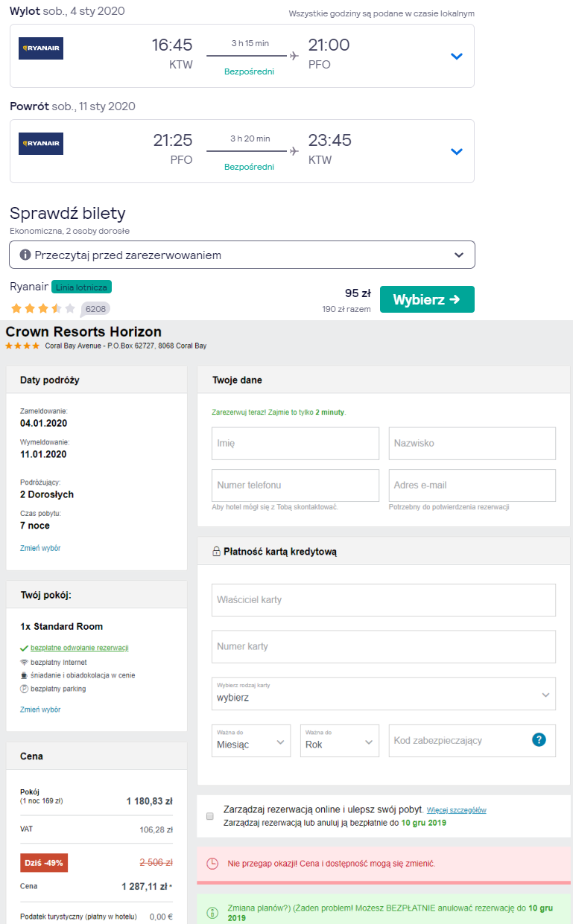Click the security code help question icon
This screenshot has height=924, width=573.
click(x=539, y=740)
